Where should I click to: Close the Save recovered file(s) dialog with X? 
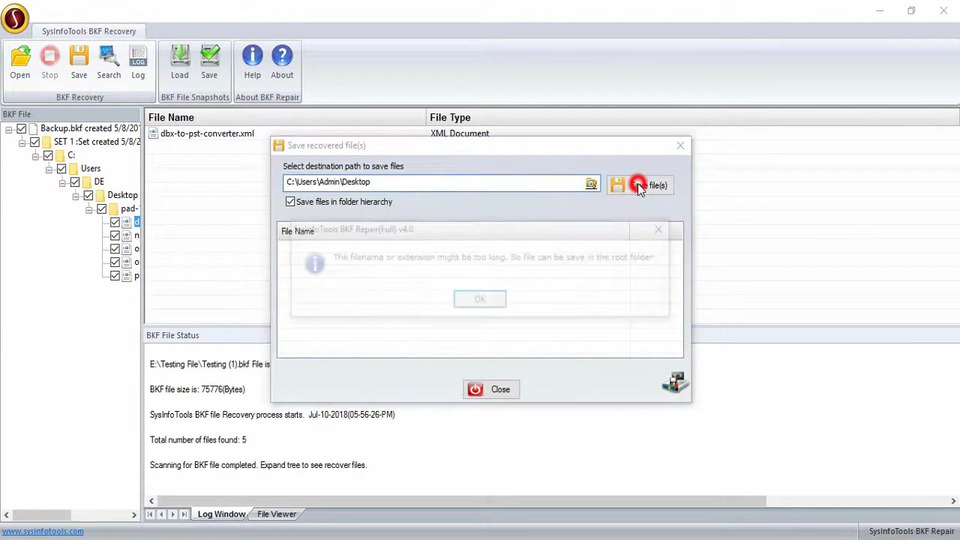(x=680, y=146)
